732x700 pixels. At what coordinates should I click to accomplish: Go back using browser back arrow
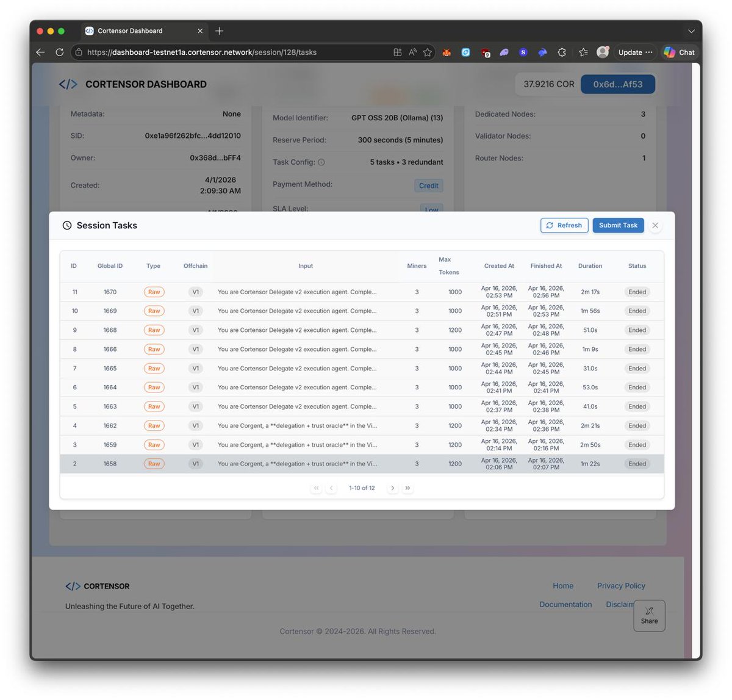click(x=40, y=52)
